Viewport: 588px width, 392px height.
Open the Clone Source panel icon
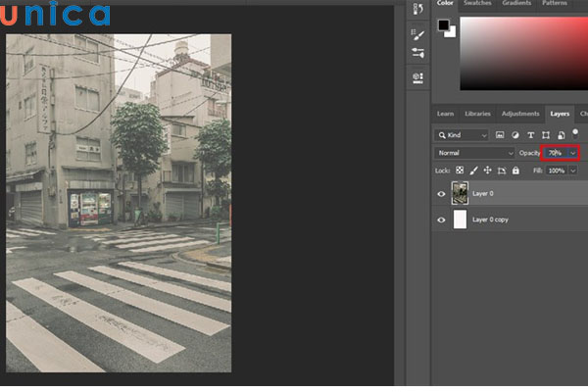click(x=417, y=78)
